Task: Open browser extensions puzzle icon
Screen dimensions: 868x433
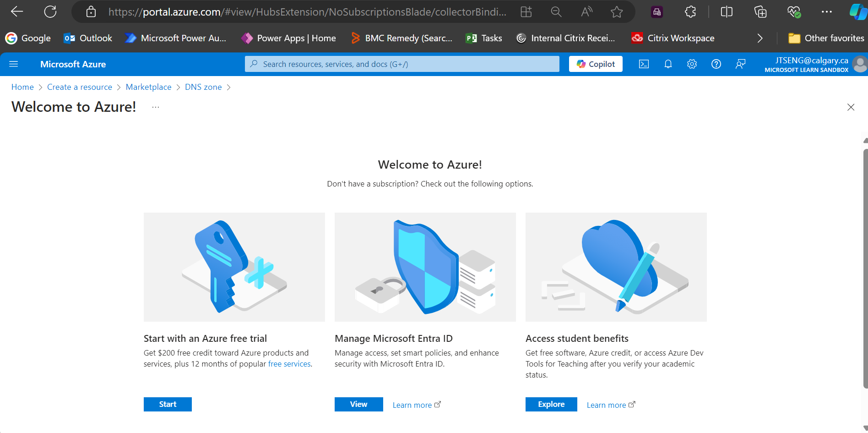Action: tap(690, 12)
